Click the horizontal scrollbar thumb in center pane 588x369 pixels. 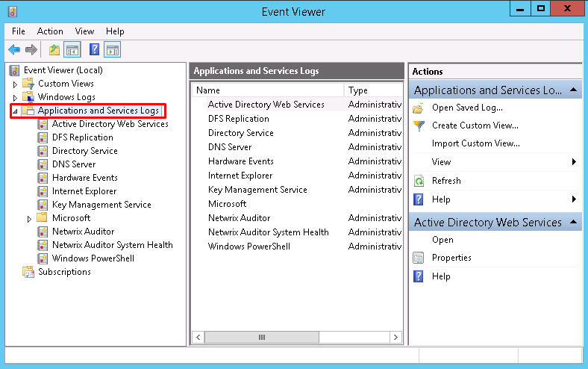click(x=262, y=337)
